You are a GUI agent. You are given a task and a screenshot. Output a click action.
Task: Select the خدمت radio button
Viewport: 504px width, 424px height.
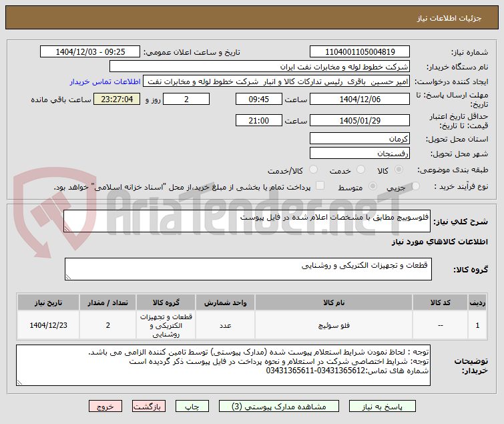click(360, 170)
